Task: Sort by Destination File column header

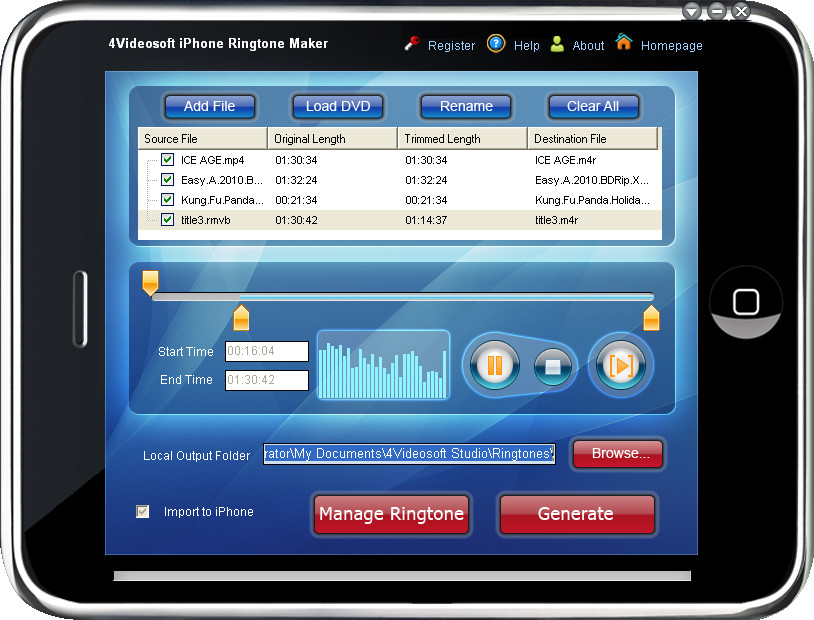Action: (x=593, y=139)
